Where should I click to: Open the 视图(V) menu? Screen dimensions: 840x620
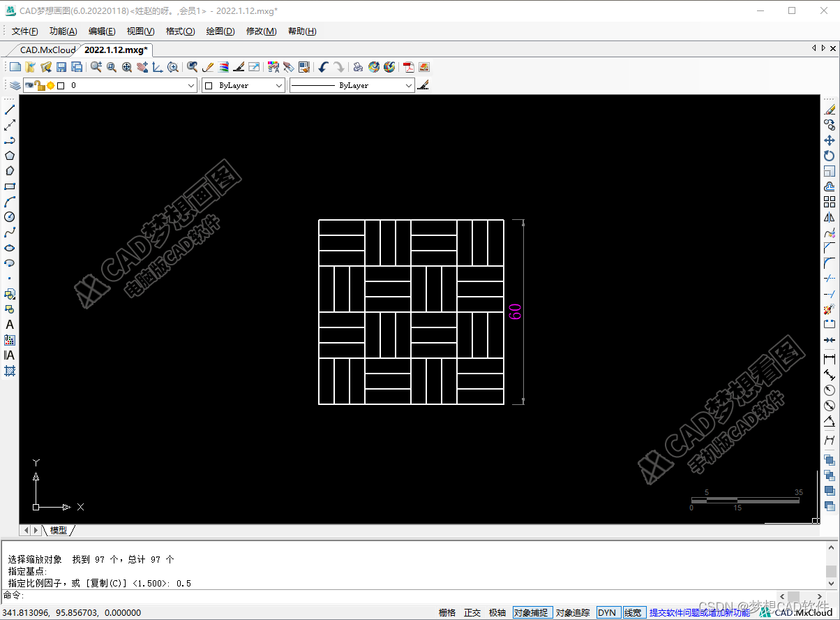[x=140, y=31]
